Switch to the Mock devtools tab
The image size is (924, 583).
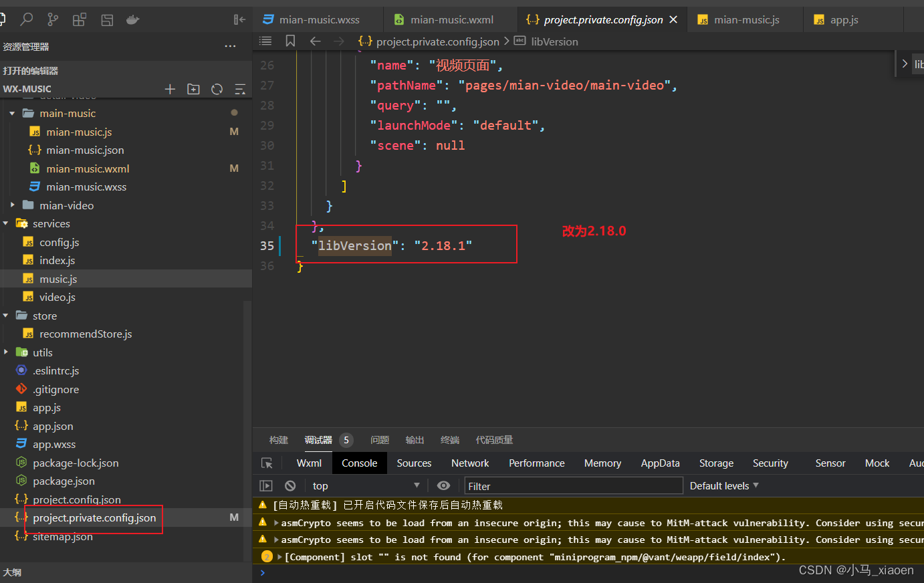click(877, 463)
